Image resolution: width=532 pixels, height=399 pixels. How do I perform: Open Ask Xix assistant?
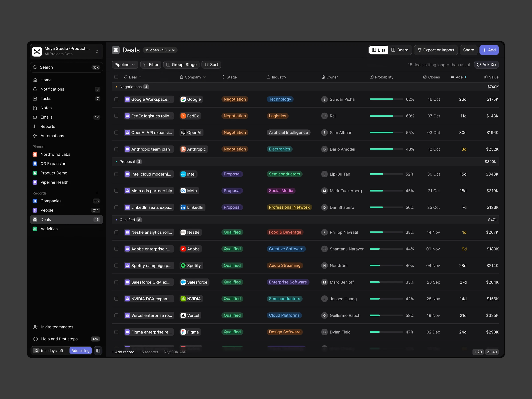coord(486,65)
